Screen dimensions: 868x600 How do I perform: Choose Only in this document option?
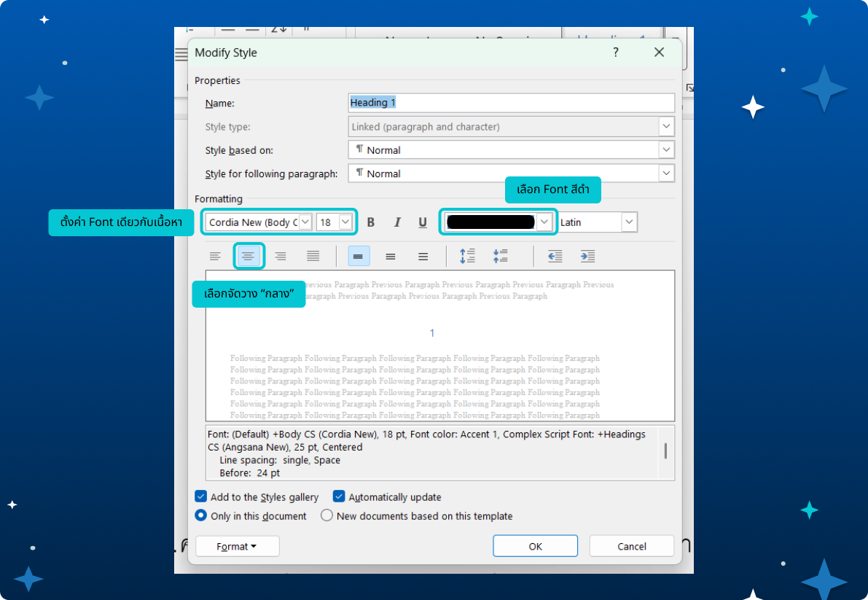pyautogui.click(x=201, y=515)
